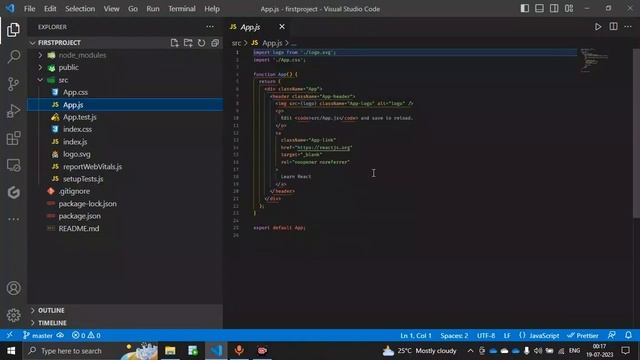The height and width of the screenshot is (360, 640).
Task: Open the Go menu
Action: pos(133,9)
